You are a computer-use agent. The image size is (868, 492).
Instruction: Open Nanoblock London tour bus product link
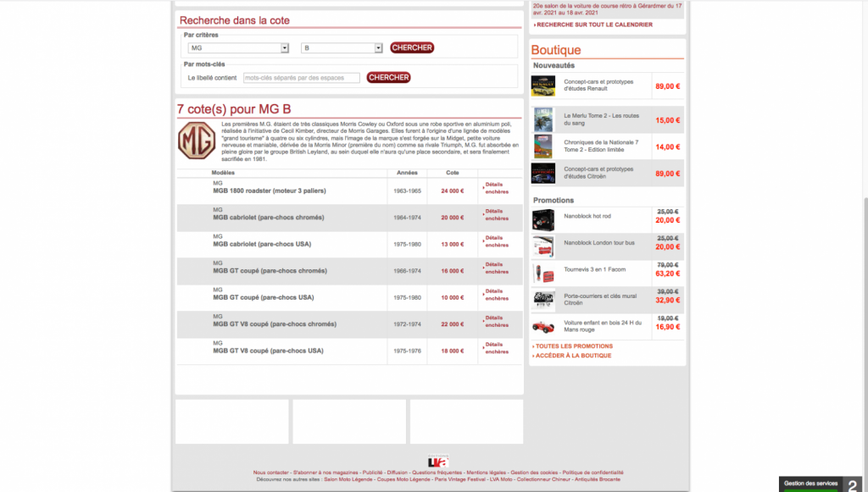coord(599,243)
